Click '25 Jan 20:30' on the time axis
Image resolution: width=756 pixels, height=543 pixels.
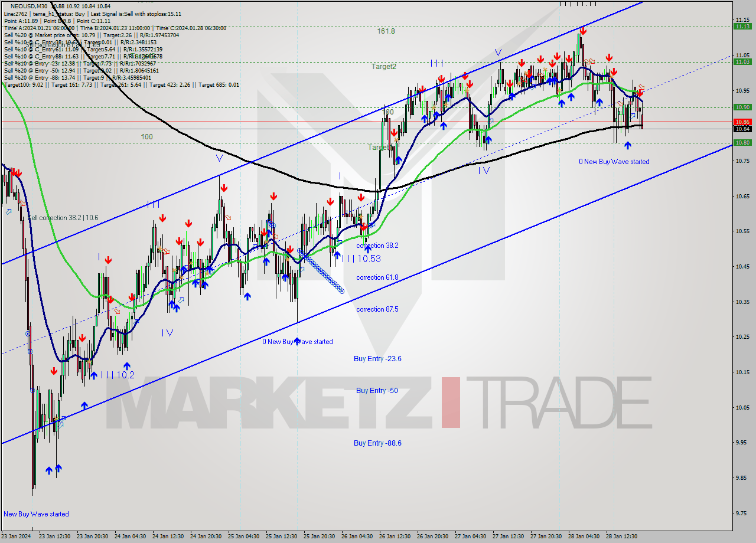coord(319,537)
